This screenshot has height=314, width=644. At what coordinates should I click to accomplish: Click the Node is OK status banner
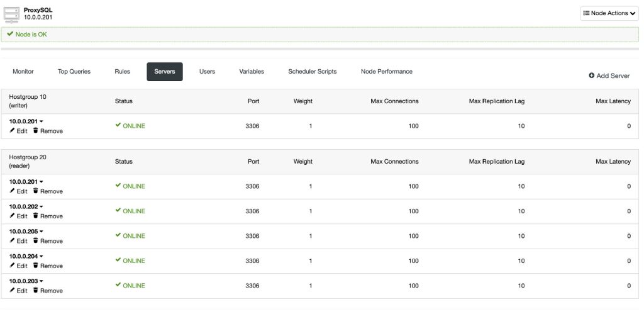pyautogui.click(x=319, y=35)
